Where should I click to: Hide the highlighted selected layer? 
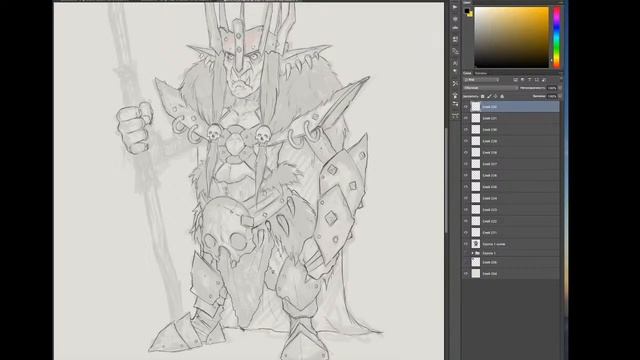pyautogui.click(x=466, y=107)
